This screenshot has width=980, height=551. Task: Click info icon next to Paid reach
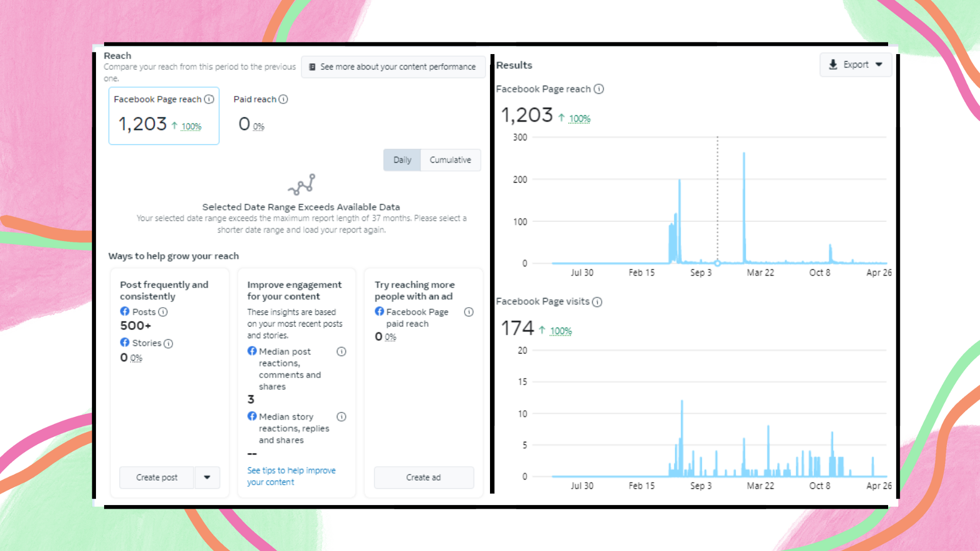tap(283, 99)
